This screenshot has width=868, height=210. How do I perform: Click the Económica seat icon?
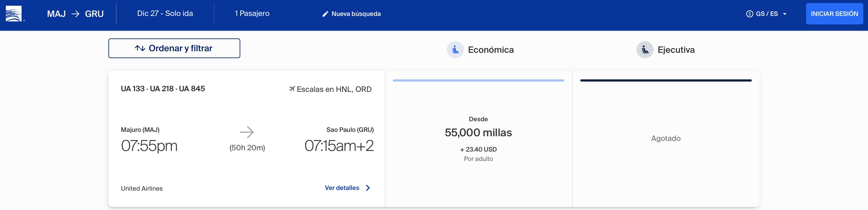[455, 50]
